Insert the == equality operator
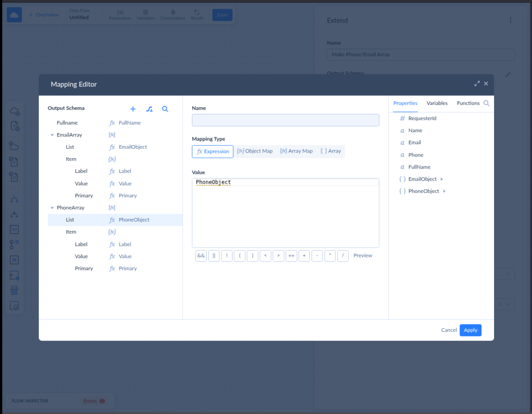The width and height of the screenshot is (532, 414). coord(291,256)
